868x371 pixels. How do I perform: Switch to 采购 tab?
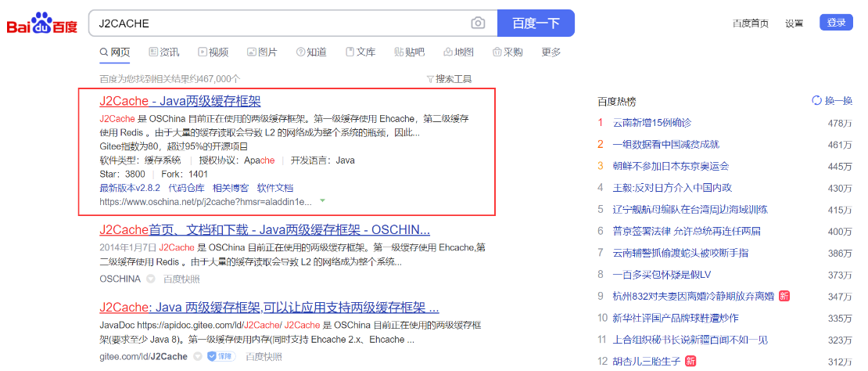coord(507,52)
